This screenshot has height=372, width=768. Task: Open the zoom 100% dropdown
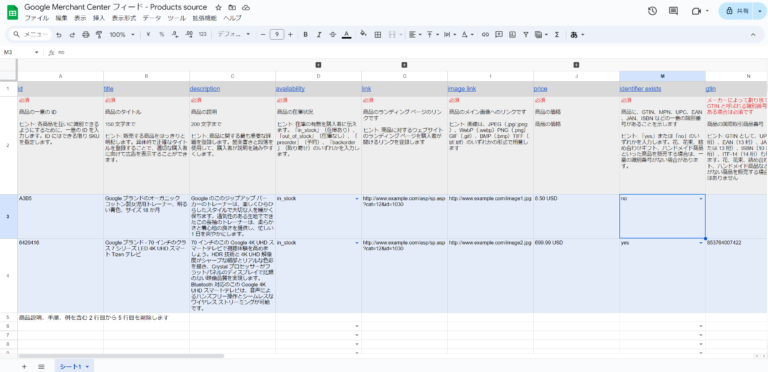[122, 35]
